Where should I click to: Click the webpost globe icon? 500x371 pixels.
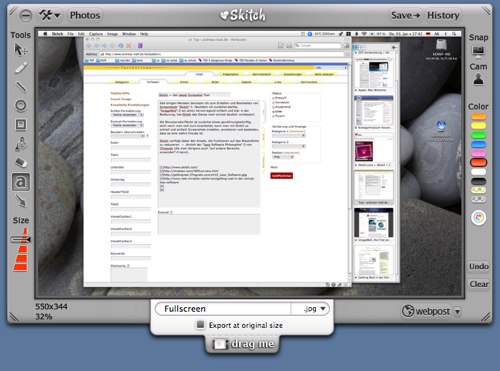(408, 311)
